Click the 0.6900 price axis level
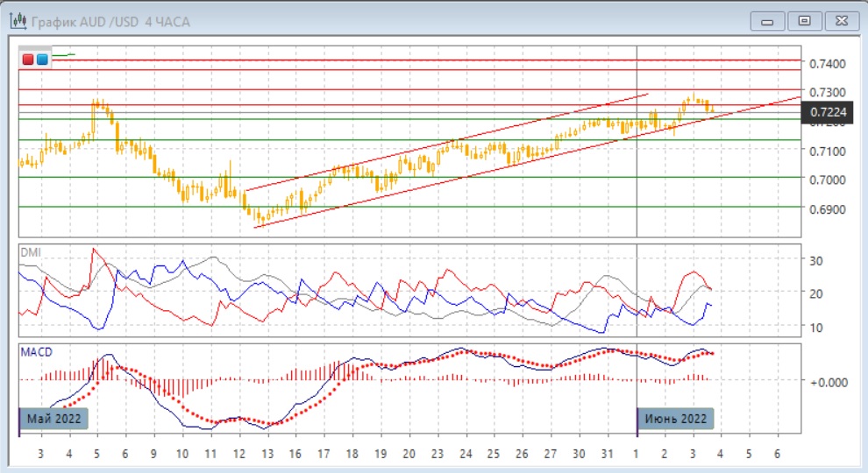Screen dimensions: 868x473 pos(827,209)
